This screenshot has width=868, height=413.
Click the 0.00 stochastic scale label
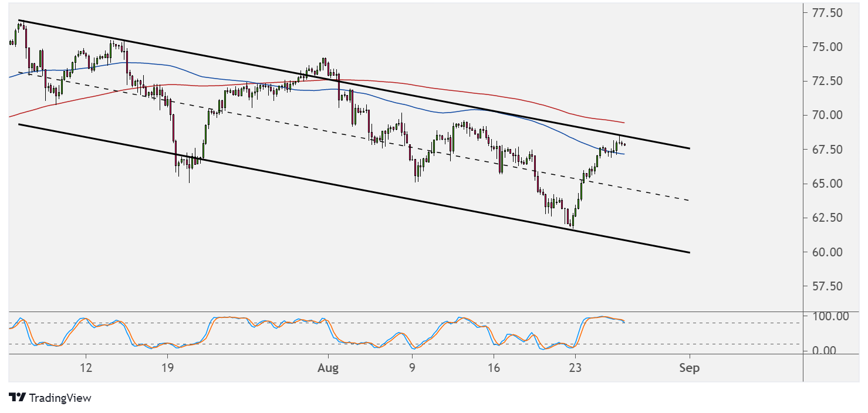[x=825, y=351]
